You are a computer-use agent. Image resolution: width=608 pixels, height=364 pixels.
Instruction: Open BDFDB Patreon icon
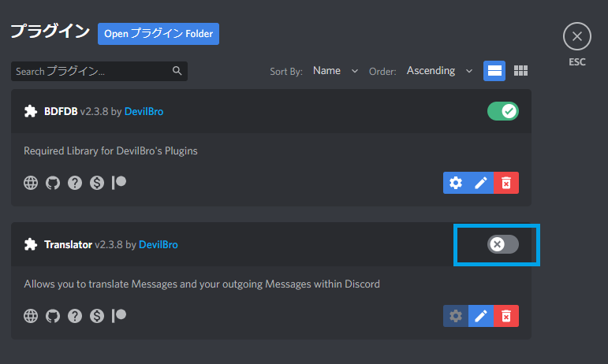tap(119, 183)
